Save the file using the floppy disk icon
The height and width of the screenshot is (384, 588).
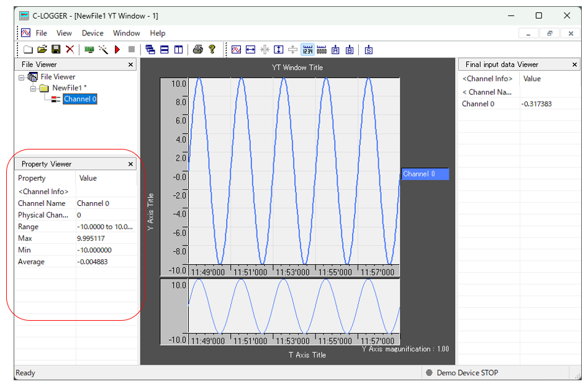[56, 50]
